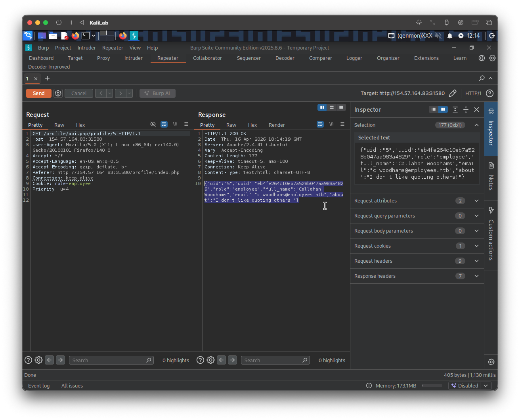Image resolution: width=520 pixels, height=420 pixels.
Task: Toggle response word wrap icon
Action: pos(320,124)
